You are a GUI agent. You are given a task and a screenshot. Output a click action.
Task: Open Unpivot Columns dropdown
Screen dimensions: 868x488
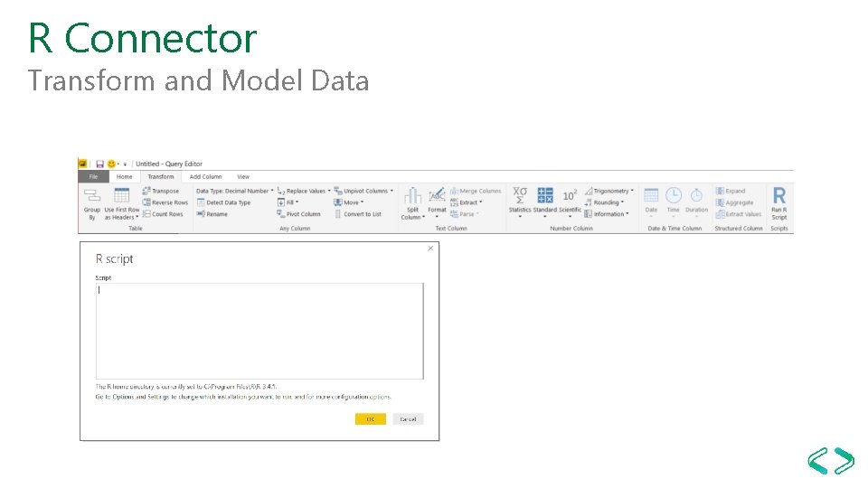(x=363, y=191)
